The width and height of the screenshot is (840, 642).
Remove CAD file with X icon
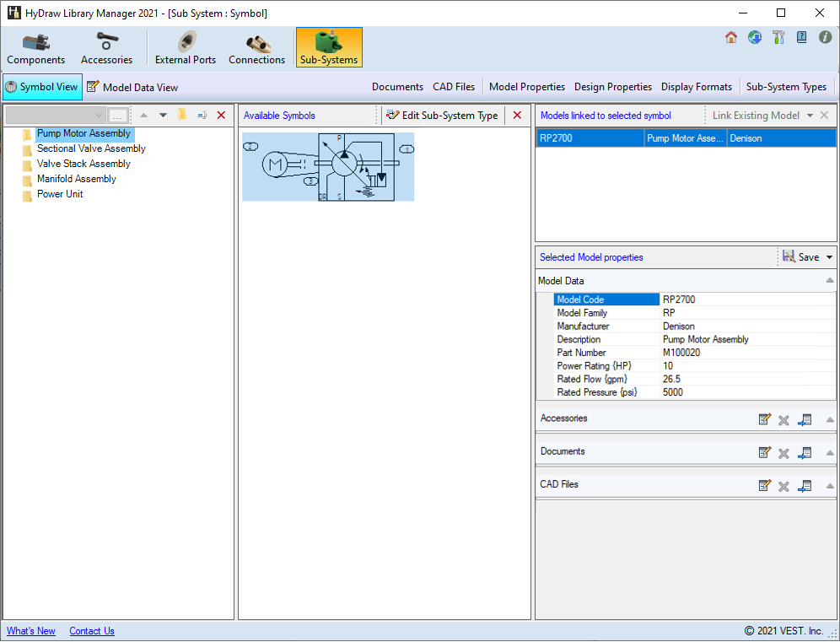coord(783,486)
